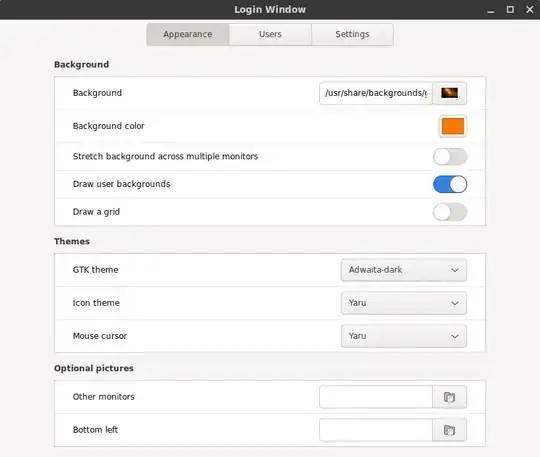The height and width of the screenshot is (457, 540).
Task: Select the Appearance tab
Action: pos(188,34)
